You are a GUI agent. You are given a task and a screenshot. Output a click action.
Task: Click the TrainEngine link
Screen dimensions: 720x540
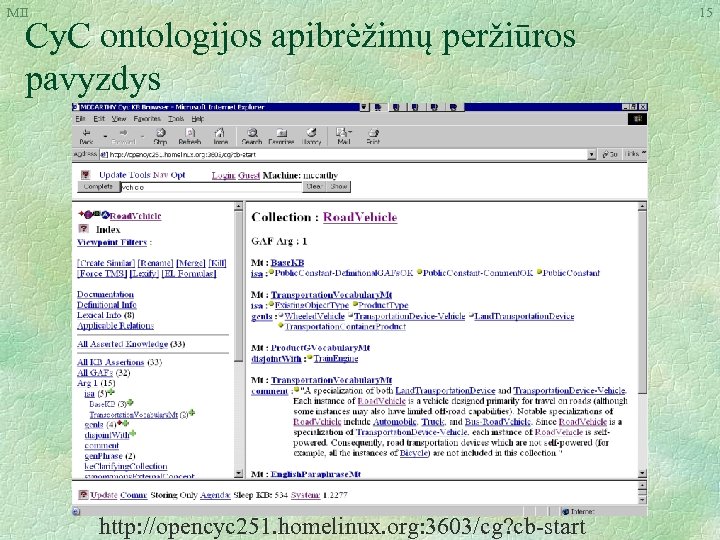coord(336,359)
